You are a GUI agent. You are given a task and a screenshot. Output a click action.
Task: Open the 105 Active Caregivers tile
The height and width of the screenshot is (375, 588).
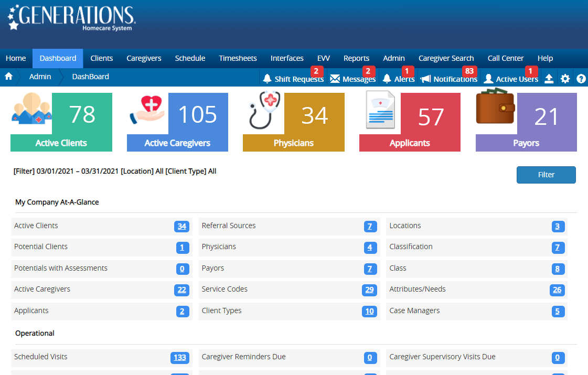[178, 122]
